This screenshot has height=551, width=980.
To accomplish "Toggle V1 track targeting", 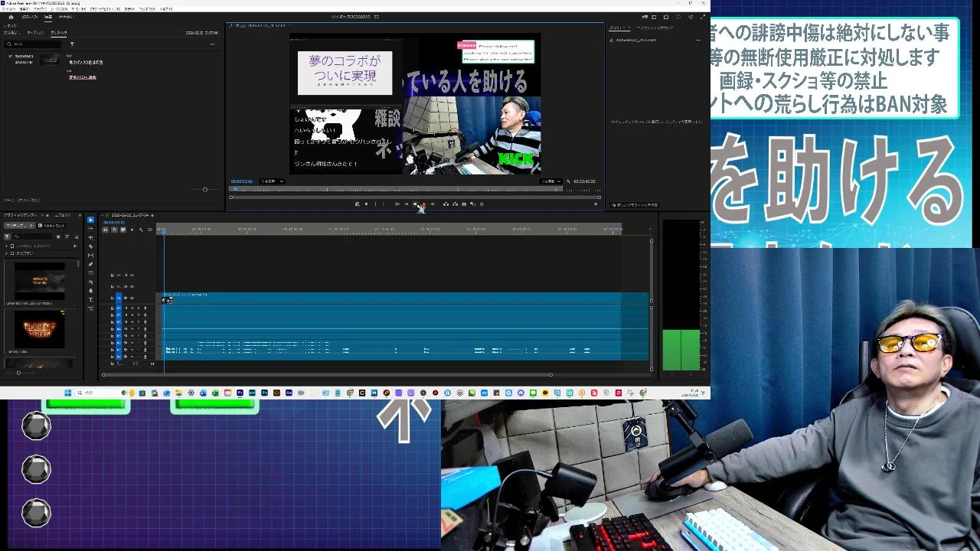I will coord(119,298).
